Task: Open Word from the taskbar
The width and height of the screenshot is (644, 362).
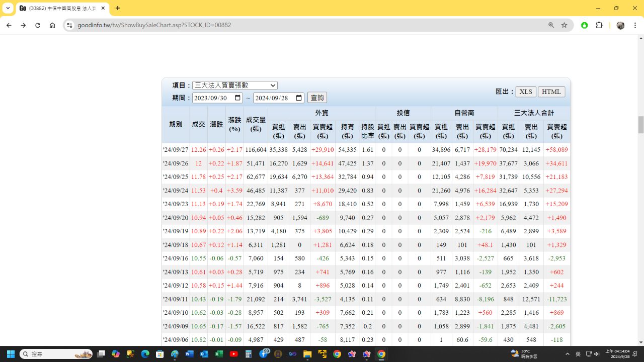Action: click(189, 354)
